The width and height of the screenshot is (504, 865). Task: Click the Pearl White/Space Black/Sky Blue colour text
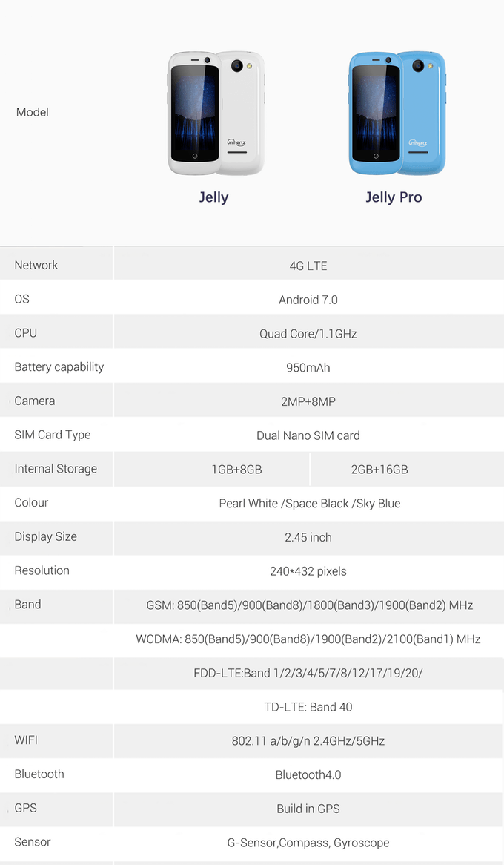(x=310, y=504)
